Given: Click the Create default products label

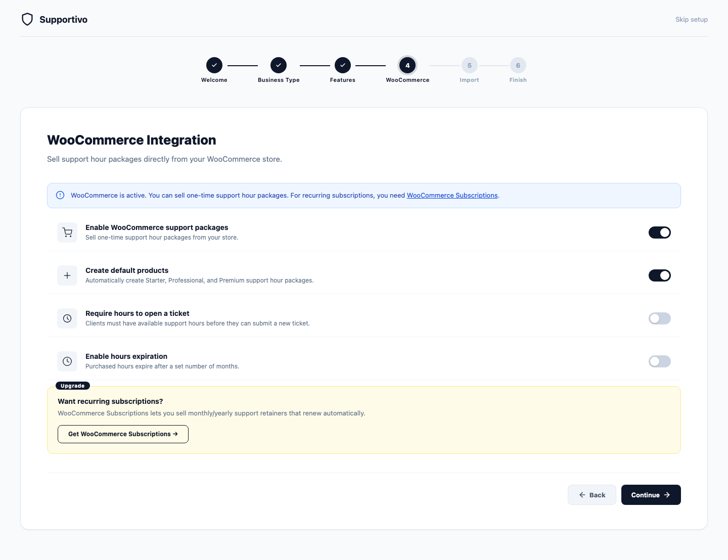Looking at the screenshot, I should (x=127, y=270).
